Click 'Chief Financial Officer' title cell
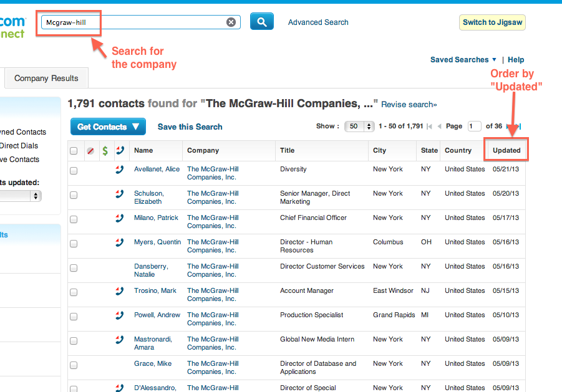 coord(313,218)
